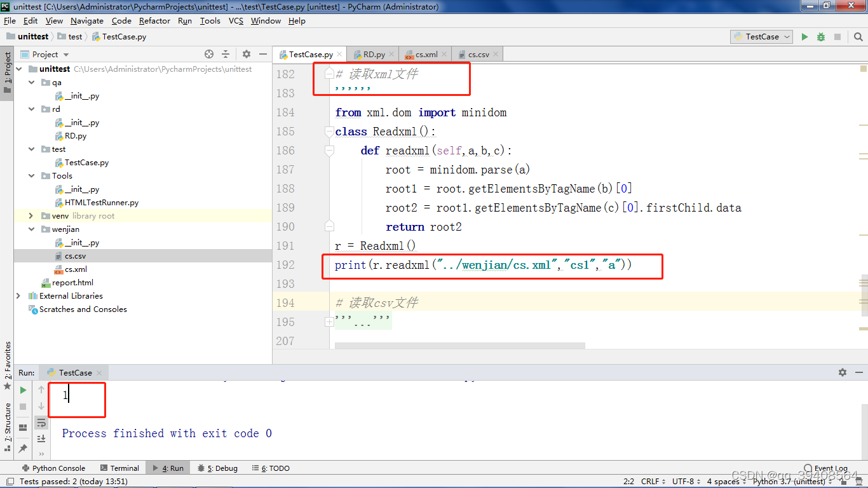The image size is (868, 488).
Task: Collapse the readxml method at line 186
Action: [x=329, y=151]
